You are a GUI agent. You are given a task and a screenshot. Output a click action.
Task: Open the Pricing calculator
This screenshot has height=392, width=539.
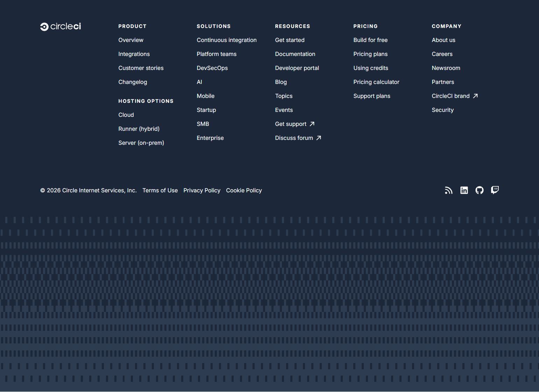click(x=376, y=82)
